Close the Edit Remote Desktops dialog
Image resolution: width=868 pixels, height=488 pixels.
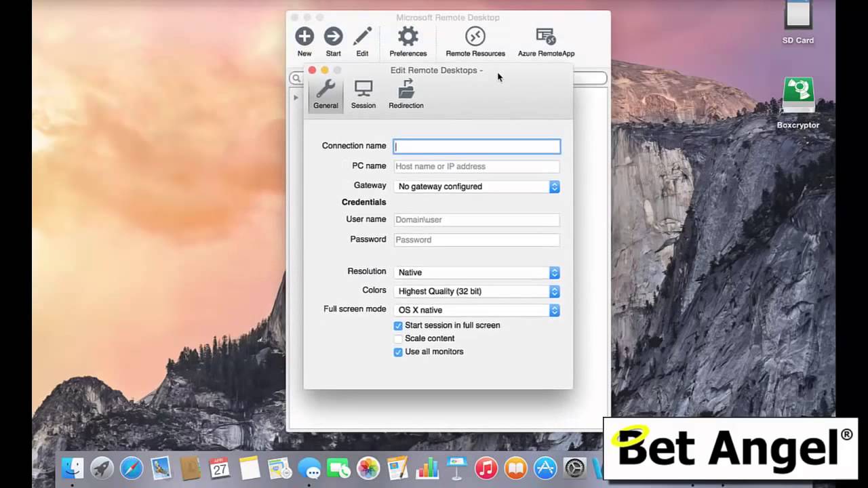pos(312,70)
